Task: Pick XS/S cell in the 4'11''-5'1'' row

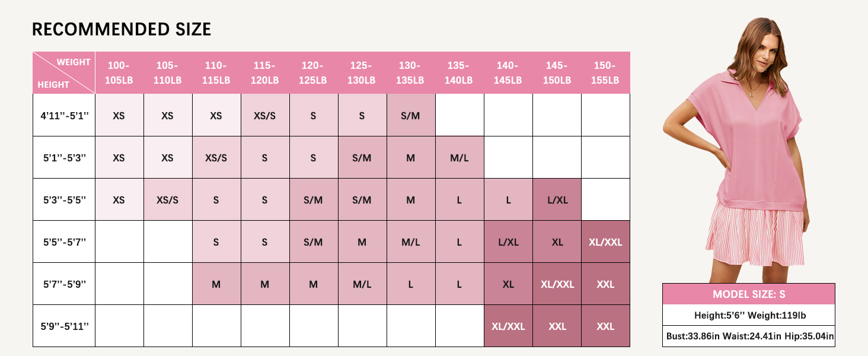Action: pos(264,115)
